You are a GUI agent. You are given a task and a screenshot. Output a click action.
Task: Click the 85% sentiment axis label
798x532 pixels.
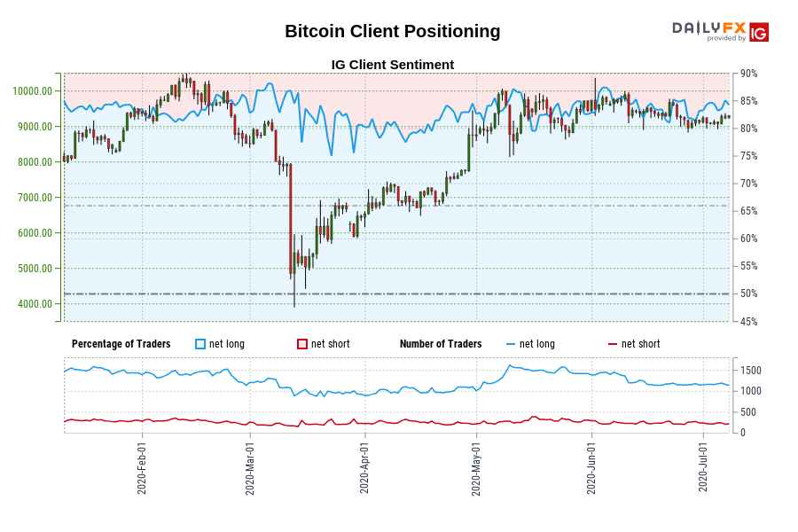click(749, 101)
